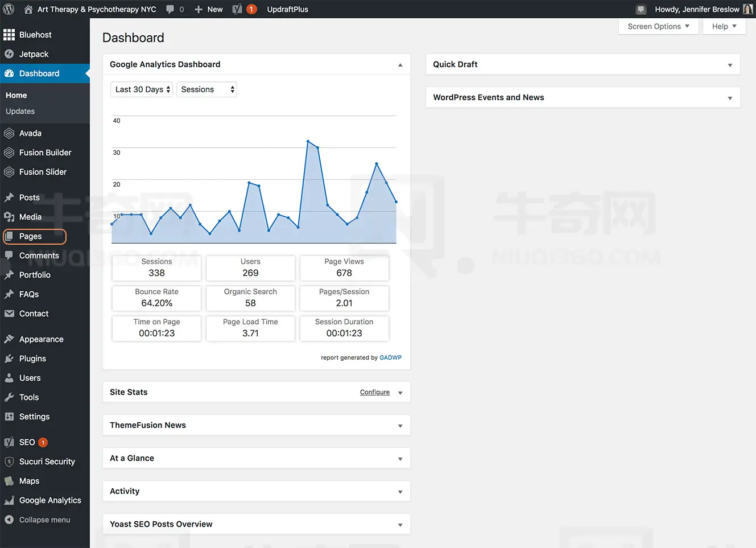
Task: Expand WordPress Events and News panel
Action: pos(730,98)
